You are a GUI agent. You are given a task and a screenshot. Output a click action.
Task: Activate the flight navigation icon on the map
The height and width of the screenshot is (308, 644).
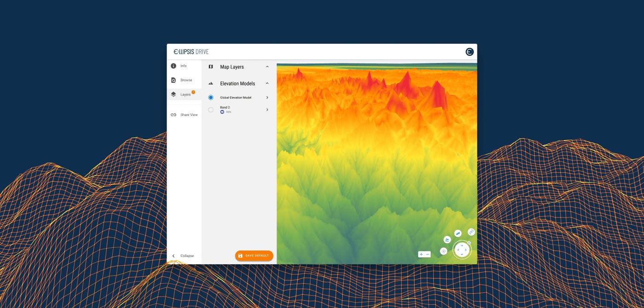(447, 240)
